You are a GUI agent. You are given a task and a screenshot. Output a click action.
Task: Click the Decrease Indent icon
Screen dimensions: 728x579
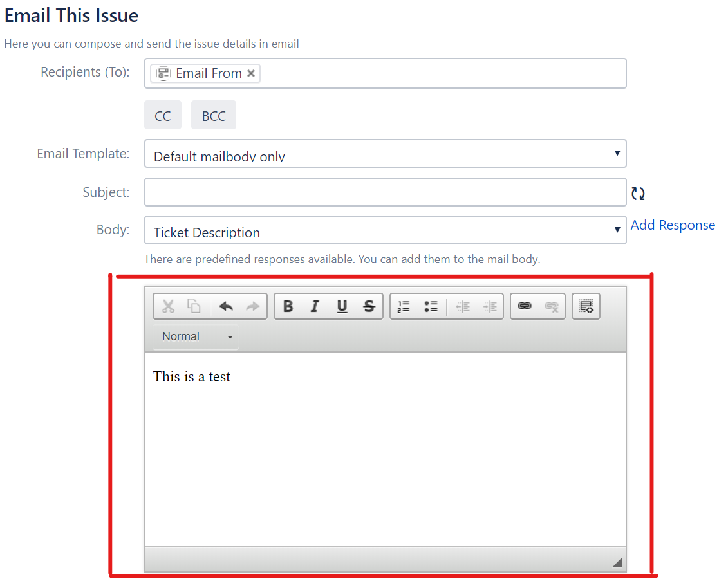coord(463,306)
